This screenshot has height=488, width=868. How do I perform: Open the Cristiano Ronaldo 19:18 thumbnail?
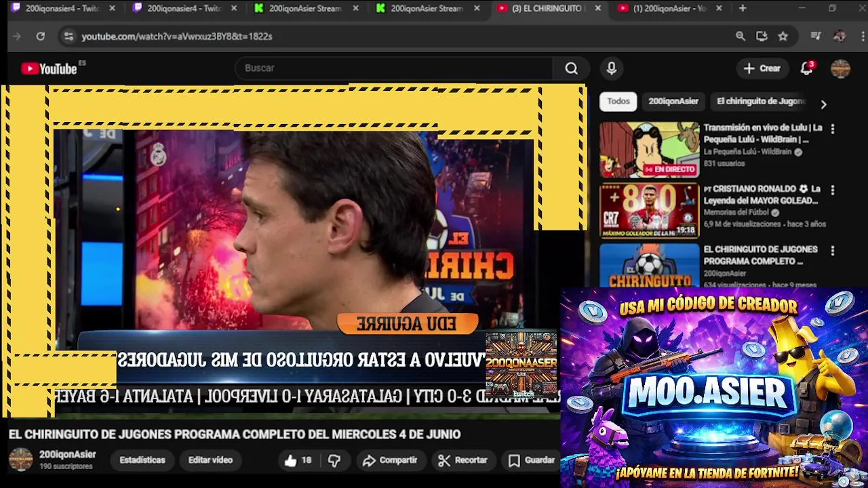(x=649, y=211)
